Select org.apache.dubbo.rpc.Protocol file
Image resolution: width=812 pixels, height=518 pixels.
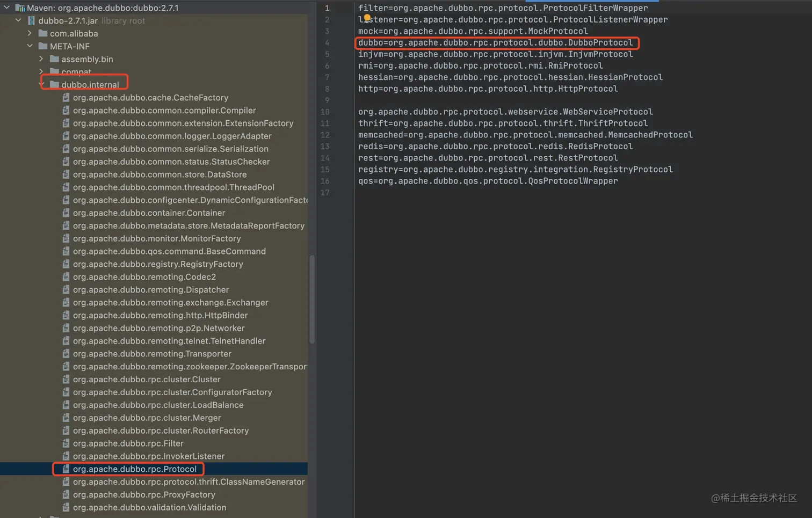pyautogui.click(x=135, y=469)
